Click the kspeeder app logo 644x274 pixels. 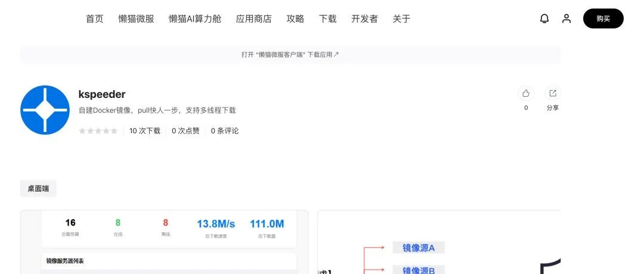point(45,110)
